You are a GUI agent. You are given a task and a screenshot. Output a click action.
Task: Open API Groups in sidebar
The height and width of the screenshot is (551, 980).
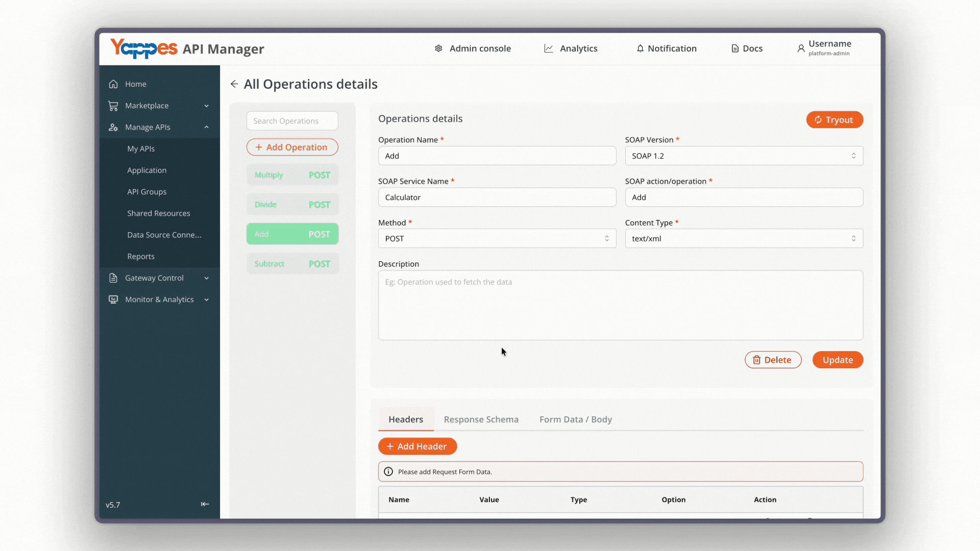coord(146,192)
